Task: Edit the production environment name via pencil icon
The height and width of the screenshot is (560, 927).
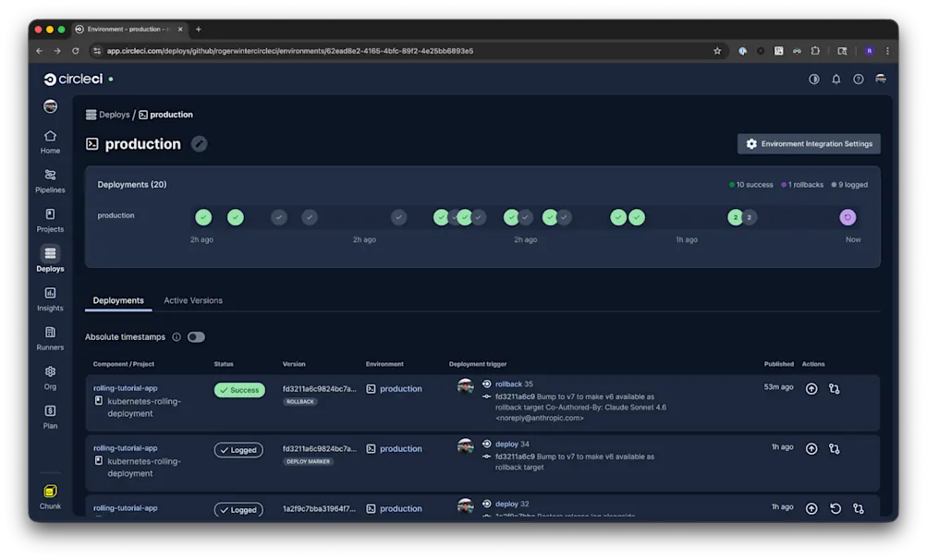Action: tap(199, 143)
